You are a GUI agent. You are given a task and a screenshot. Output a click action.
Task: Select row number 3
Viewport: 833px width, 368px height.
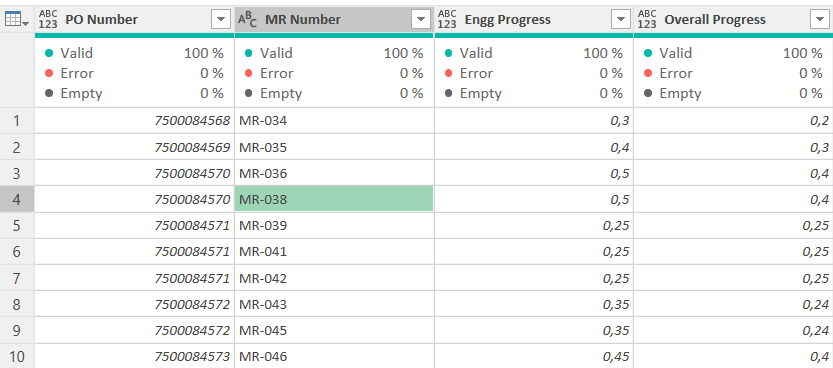pos(17,173)
